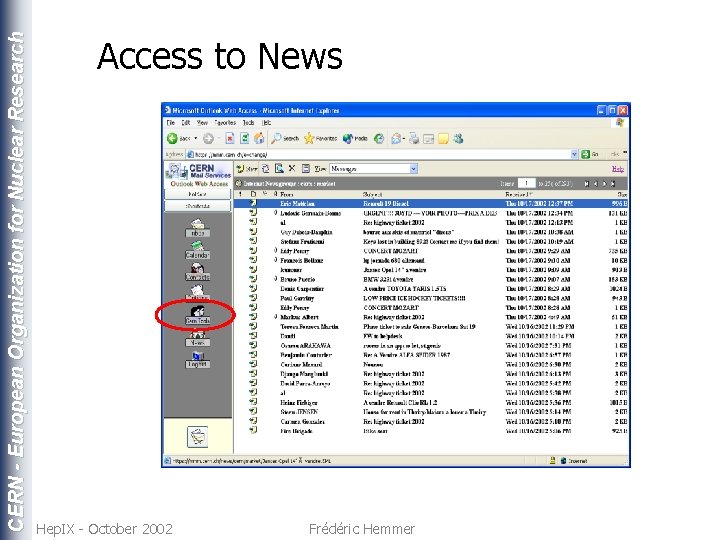The height and width of the screenshot is (540, 720).
Task: Open message from Eric Mathias about Renault 19
Action: [x=431, y=203]
